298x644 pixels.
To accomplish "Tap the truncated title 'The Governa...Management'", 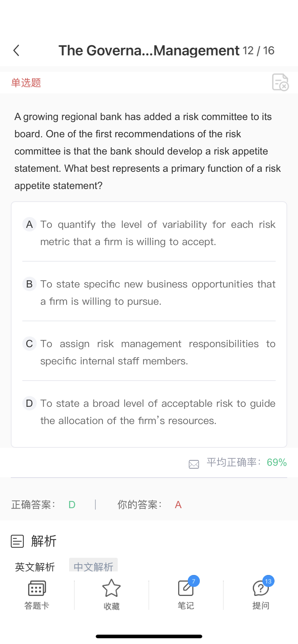I will [149, 51].
